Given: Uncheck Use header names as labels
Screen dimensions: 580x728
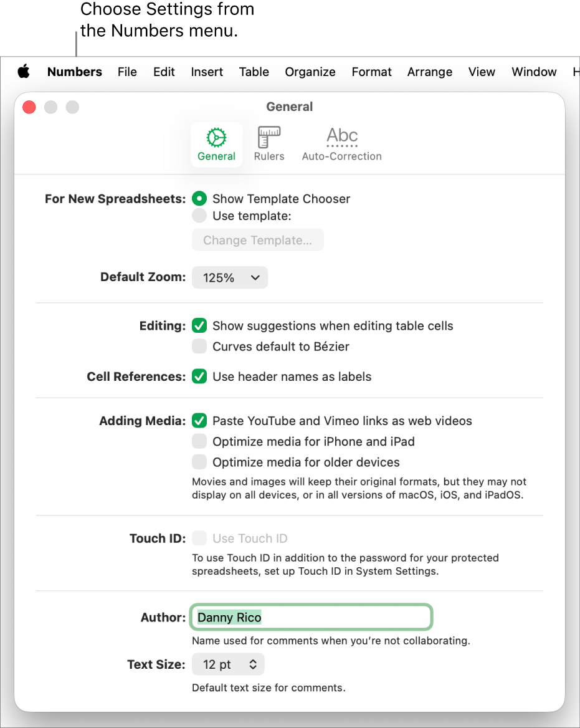Looking at the screenshot, I should click(x=199, y=376).
